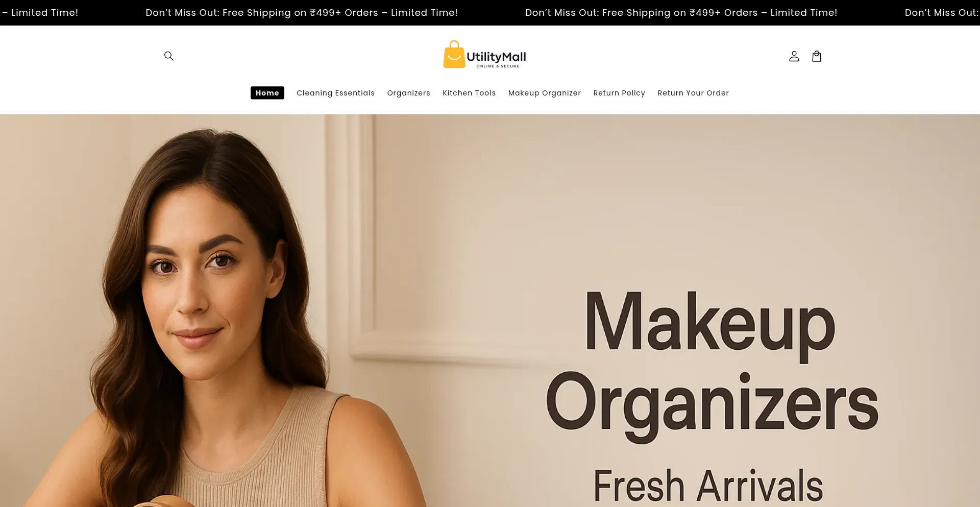Screen dimensions: 980x507
Task: Click the cut-off 'Don't Miss Out:' announcement
Action: [x=942, y=13]
